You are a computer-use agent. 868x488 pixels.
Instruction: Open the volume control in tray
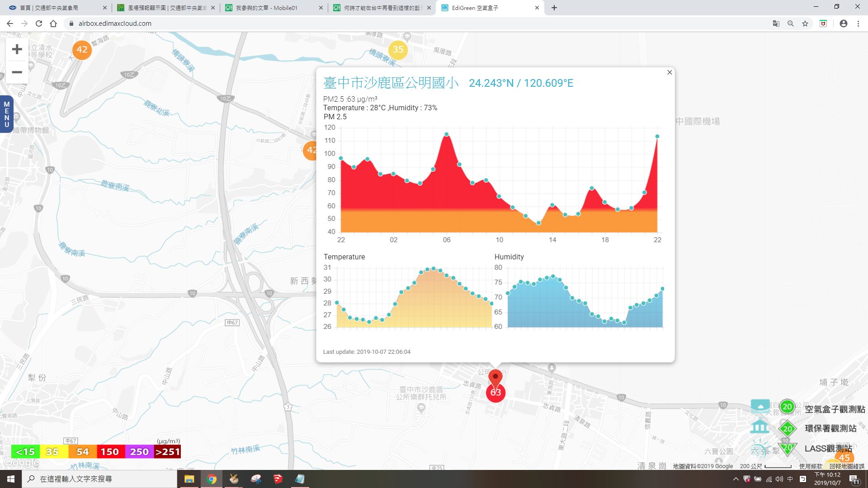[779, 479]
